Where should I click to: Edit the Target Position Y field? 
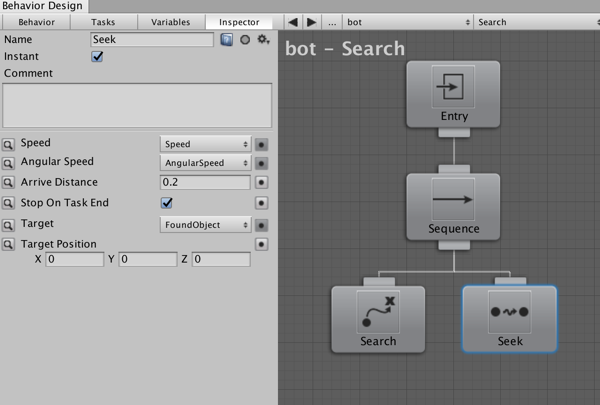[148, 259]
